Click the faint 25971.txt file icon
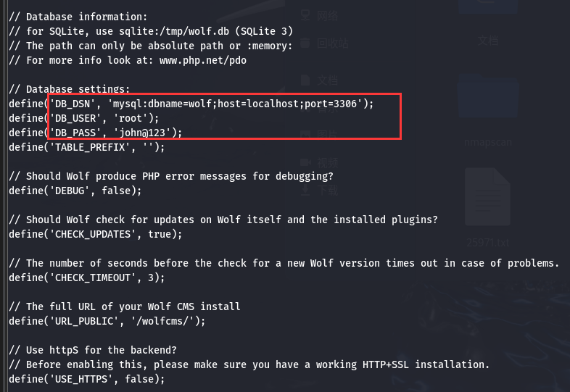This screenshot has width=570, height=392. (487, 198)
